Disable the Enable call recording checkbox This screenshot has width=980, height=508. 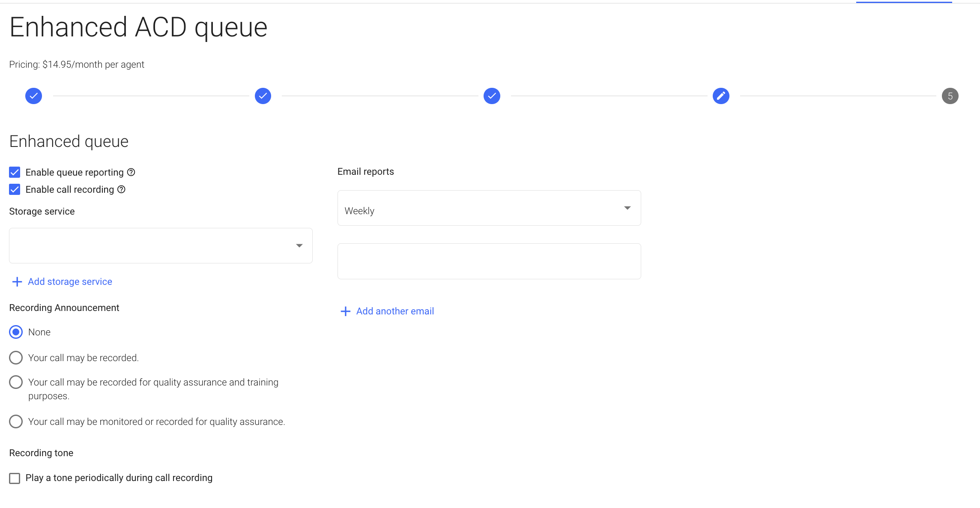click(15, 189)
